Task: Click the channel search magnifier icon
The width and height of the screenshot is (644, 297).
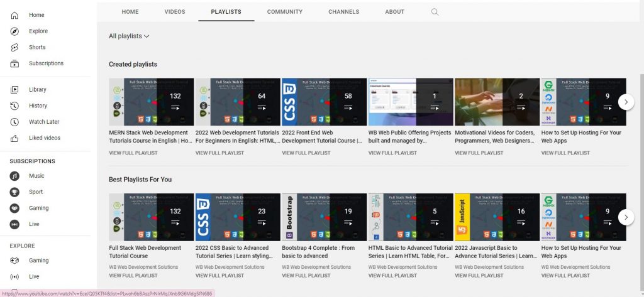Action: (435, 12)
